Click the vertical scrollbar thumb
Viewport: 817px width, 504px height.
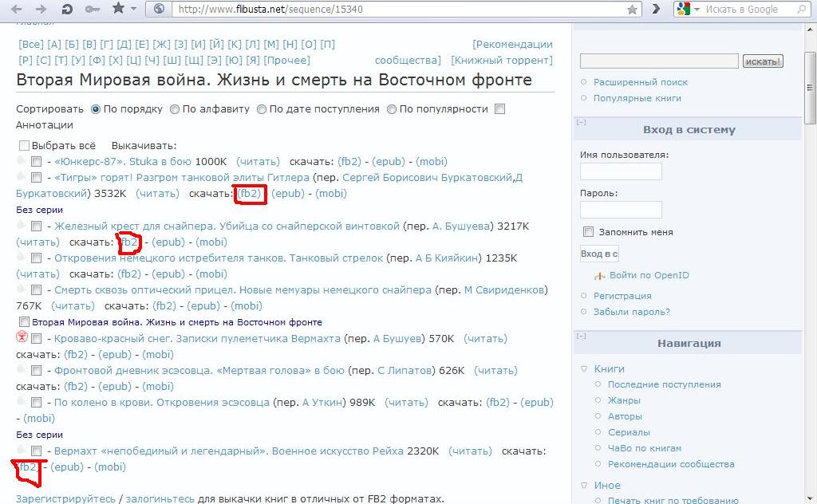coord(810,88)
